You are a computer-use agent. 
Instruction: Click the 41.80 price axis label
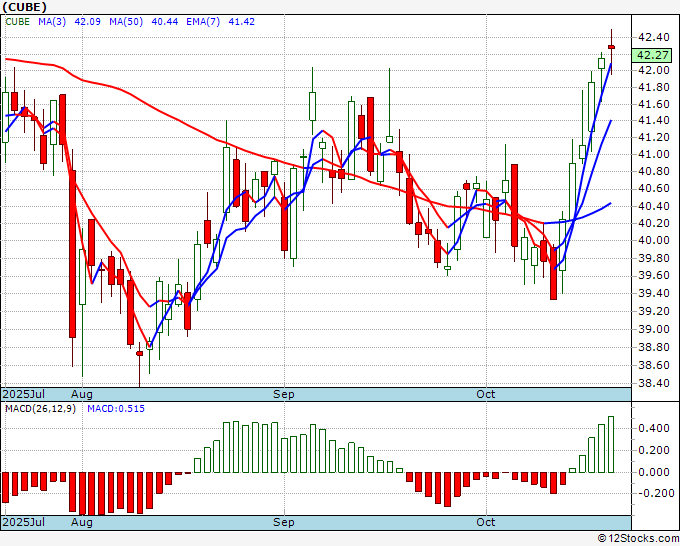pos(654,88)
